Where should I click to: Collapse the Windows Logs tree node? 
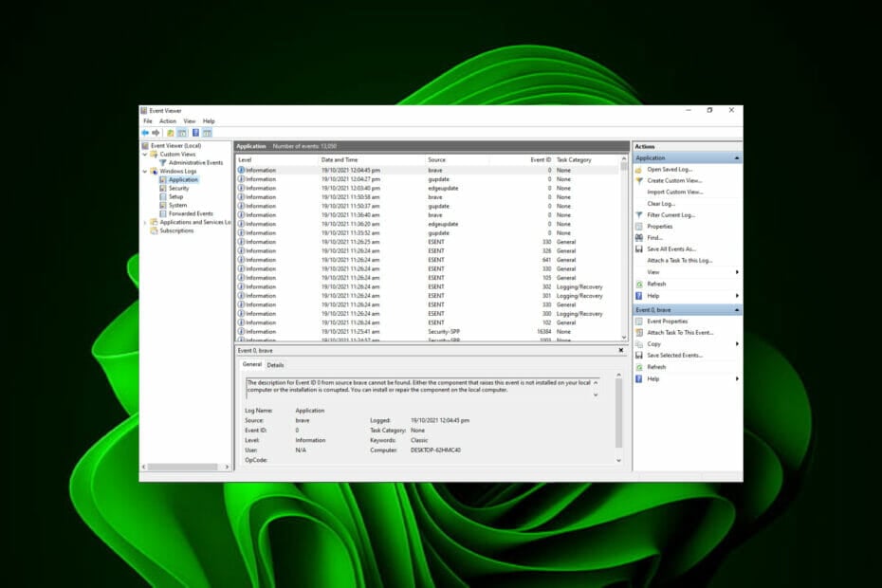pyautogui.click(x=144, y=171)
